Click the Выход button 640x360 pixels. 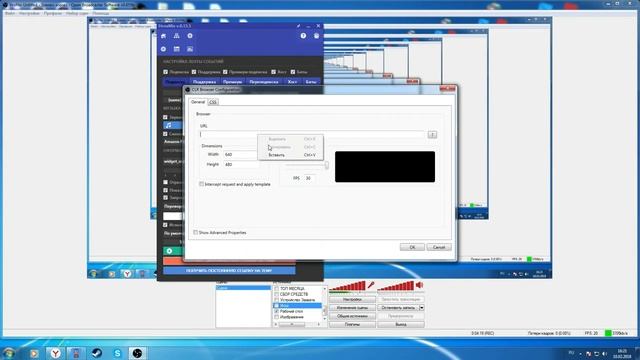(401, 324)
